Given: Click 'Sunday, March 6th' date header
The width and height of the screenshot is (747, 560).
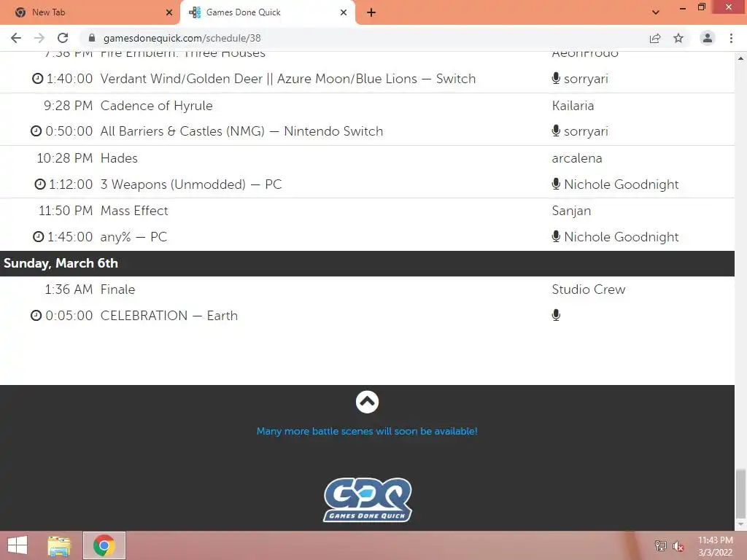Looking at the screenshot, I should click(x=61, y=263).
